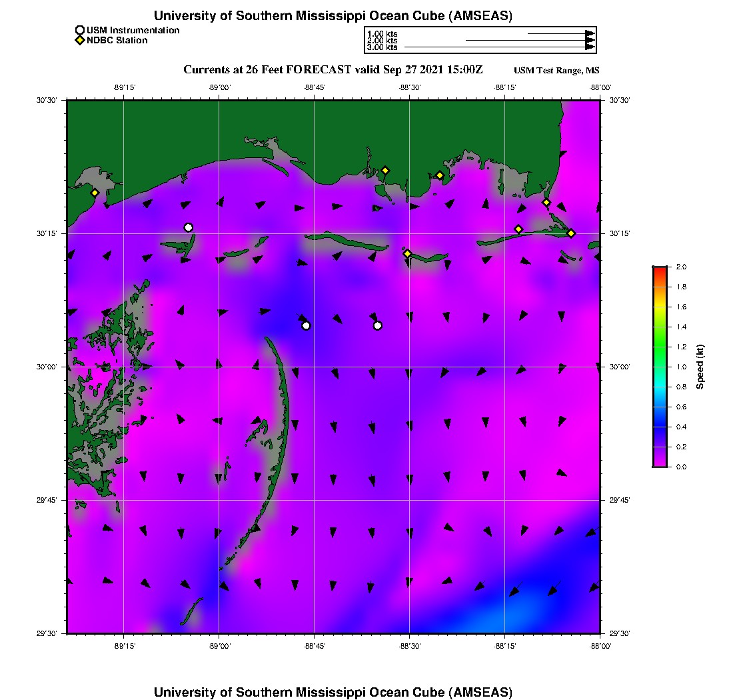Click the 1.00 kts arrow scale label
Image resolution: width=733 pixels, height=700 pixels.
[x=382, y=34]
